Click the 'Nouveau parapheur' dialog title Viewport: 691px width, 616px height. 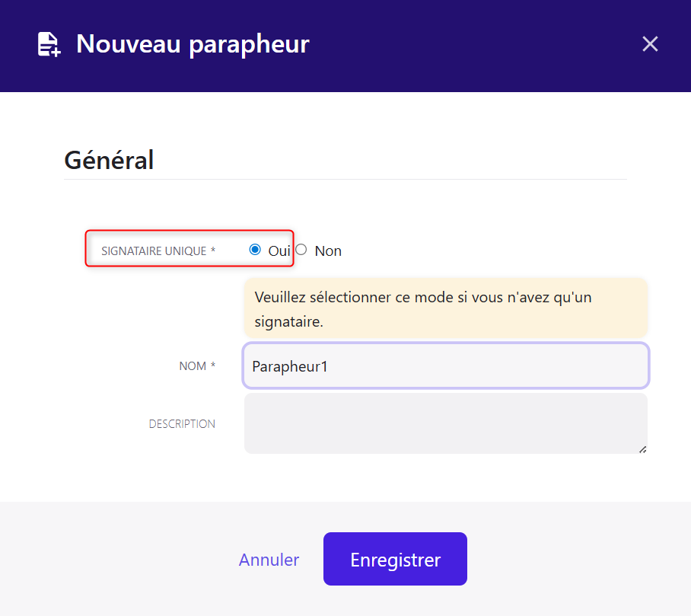point(193,44)
